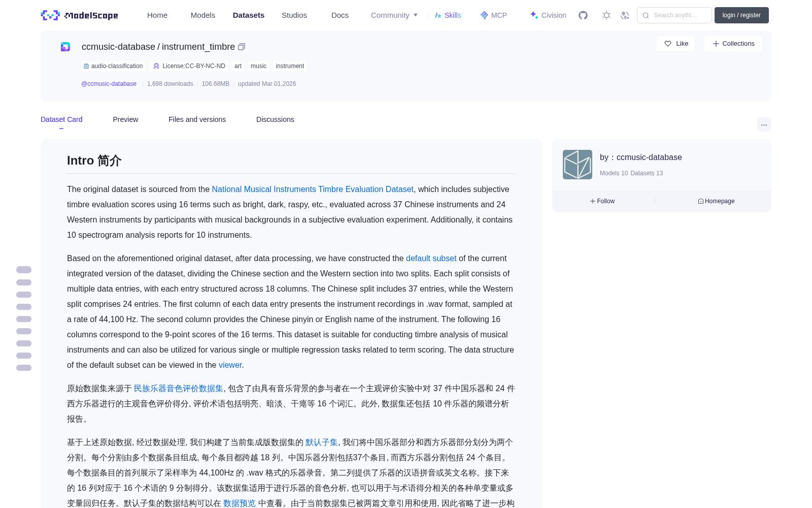Click the ccmusic-database namespace in the title
812x508 pixels.
click(x=118, y=47)
